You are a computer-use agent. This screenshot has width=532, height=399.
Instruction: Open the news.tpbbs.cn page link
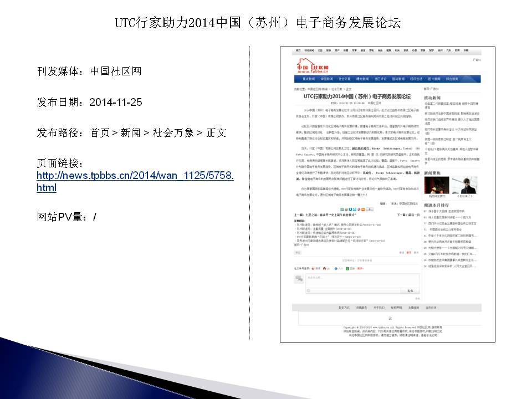[x=135, y=182]
